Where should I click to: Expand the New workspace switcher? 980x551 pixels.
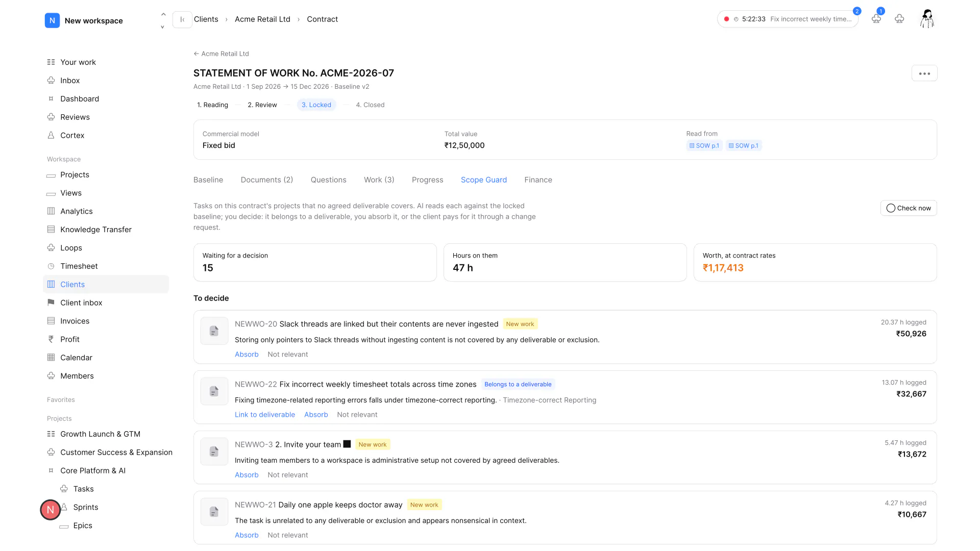click(x=163, y=20)
